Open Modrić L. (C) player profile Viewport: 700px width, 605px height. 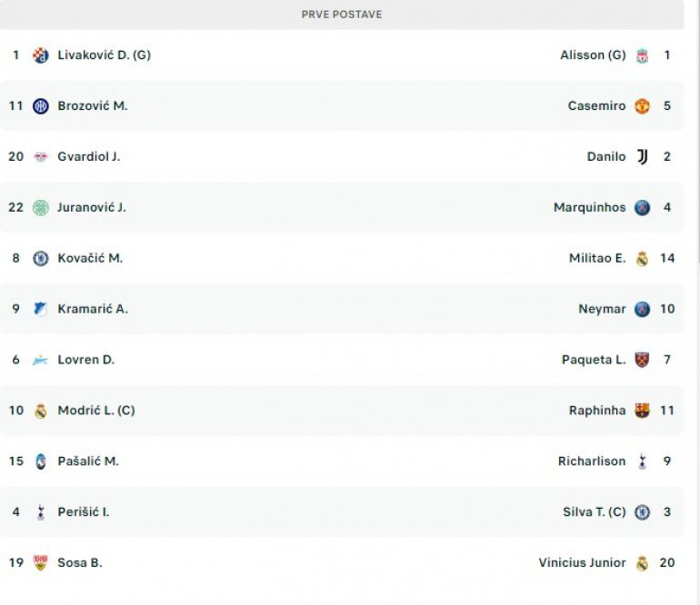[96, 411]
